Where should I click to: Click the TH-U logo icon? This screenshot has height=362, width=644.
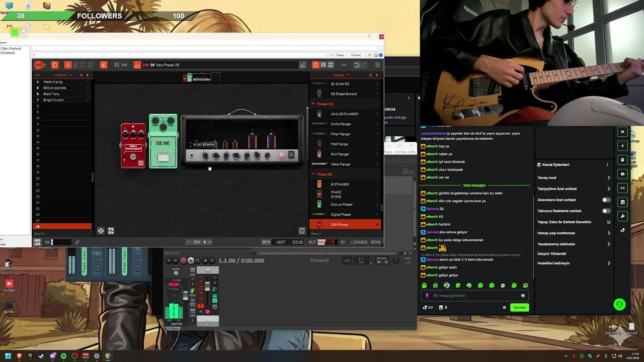pyautogui.click(x=39, y=65)
